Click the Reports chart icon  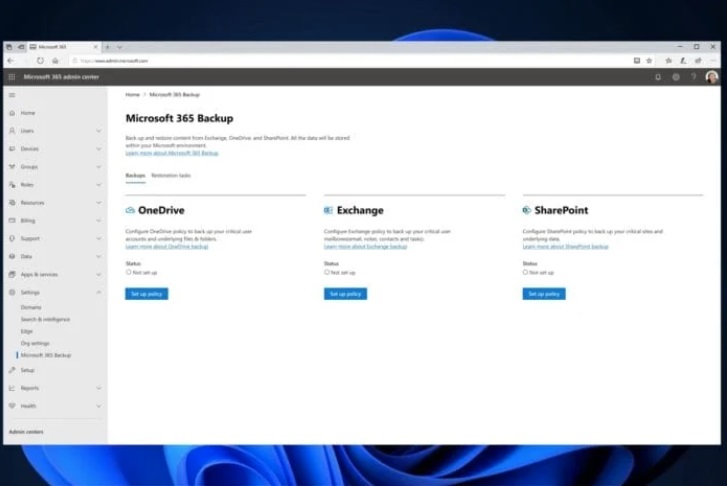pos(12,388)
